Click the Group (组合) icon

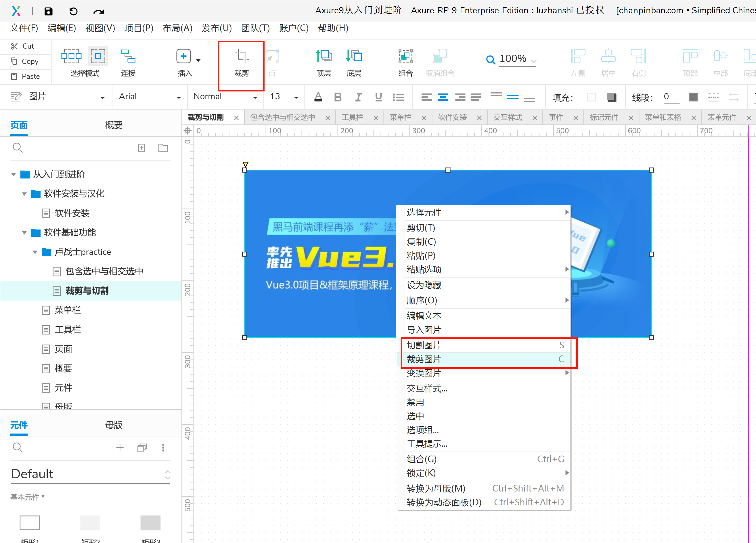pos(405,56)
